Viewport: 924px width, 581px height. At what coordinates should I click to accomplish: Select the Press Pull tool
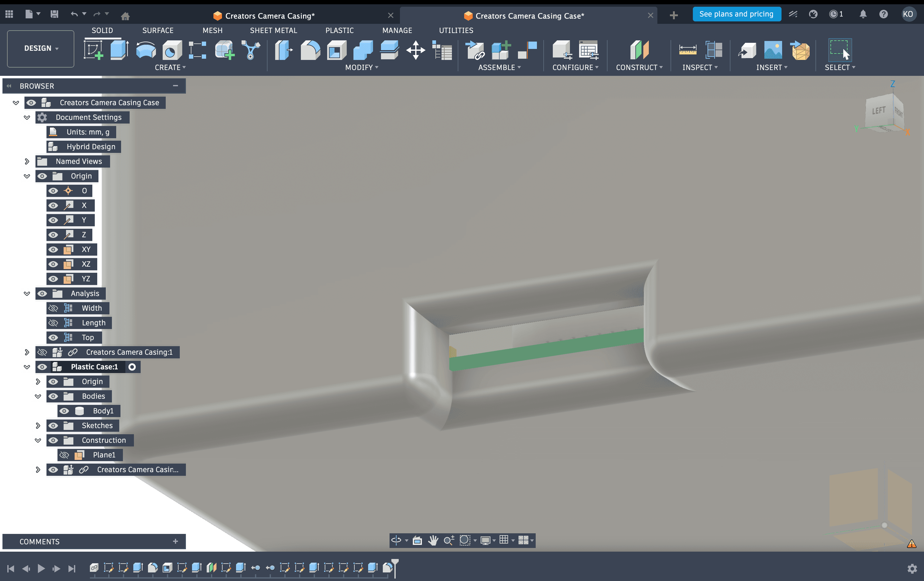click(x=284, y=50)
